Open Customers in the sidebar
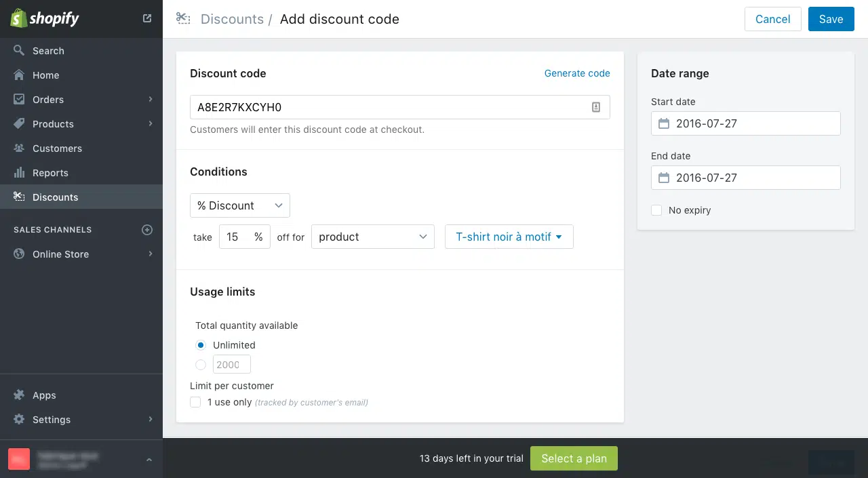Screen dimensions: 868x478 click(57, 148)
